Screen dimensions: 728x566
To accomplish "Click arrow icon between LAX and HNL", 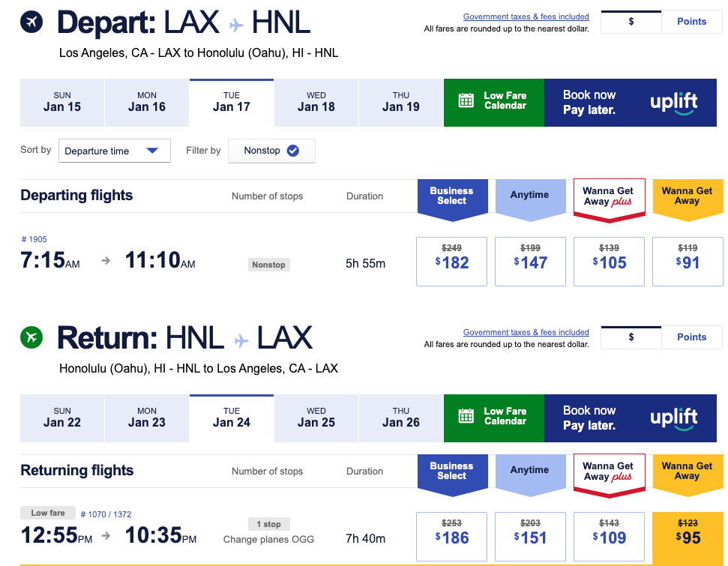I will coord(237,25).
